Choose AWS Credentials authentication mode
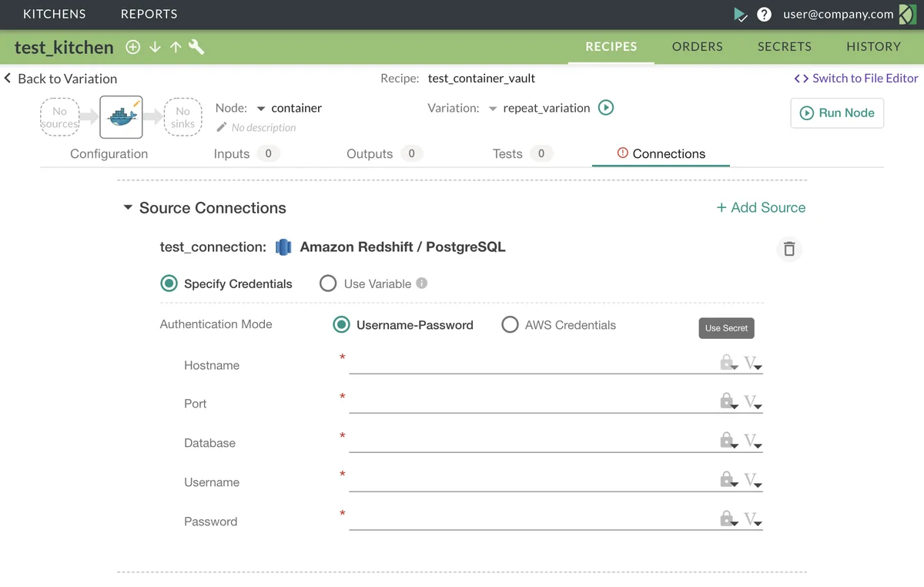This screenshot has width=924, height=587. [x=510, y=325]
